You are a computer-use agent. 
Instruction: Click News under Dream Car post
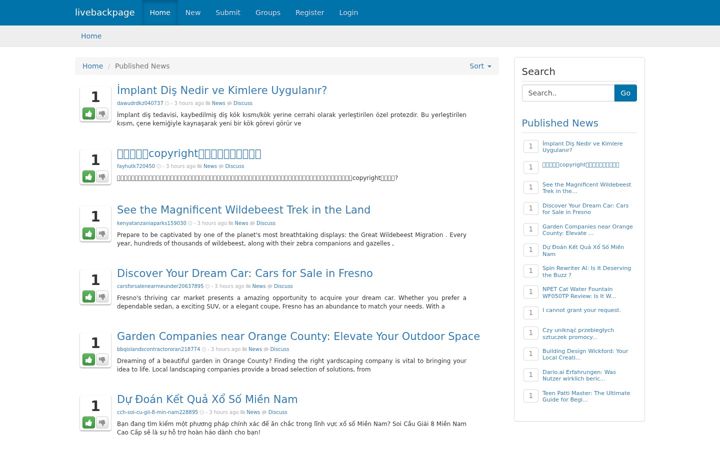click(259, 286)
